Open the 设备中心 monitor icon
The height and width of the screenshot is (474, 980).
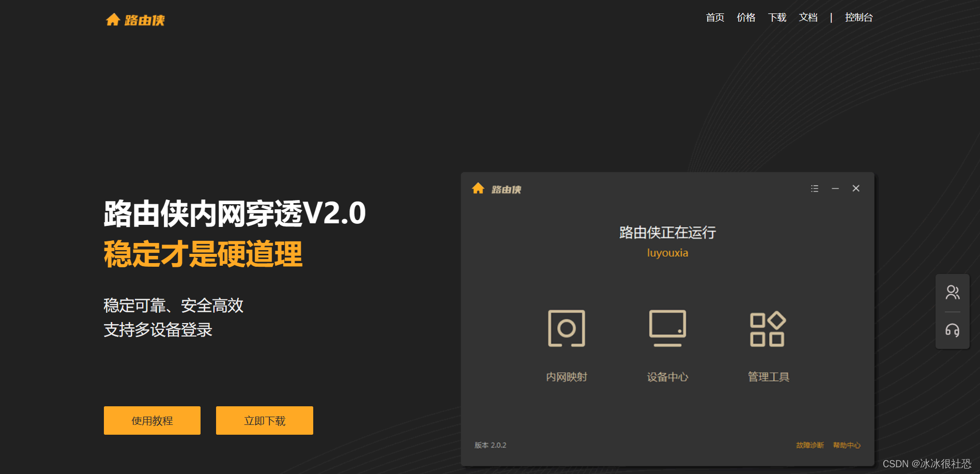click(x=667, y=328)
